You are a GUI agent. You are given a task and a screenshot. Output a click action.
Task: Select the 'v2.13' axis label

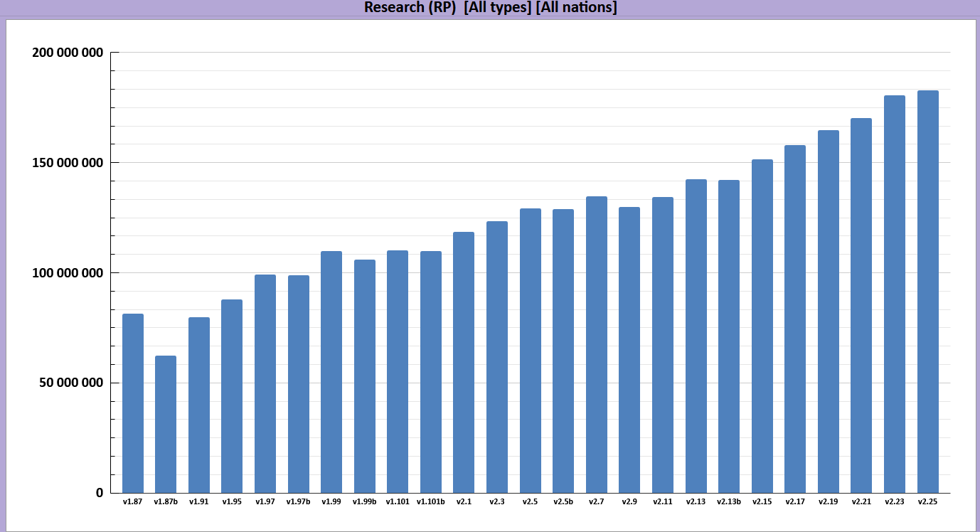click(696, 502)
